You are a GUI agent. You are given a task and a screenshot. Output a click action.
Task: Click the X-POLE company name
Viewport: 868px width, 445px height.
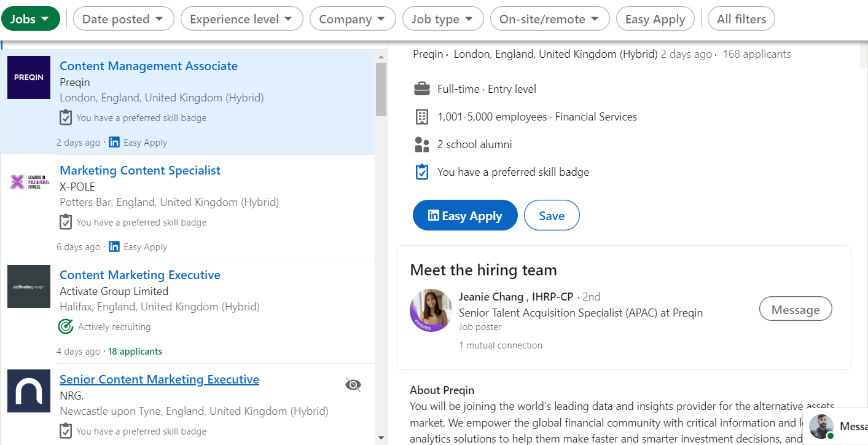pyautogui.click(x=77, y=187)
